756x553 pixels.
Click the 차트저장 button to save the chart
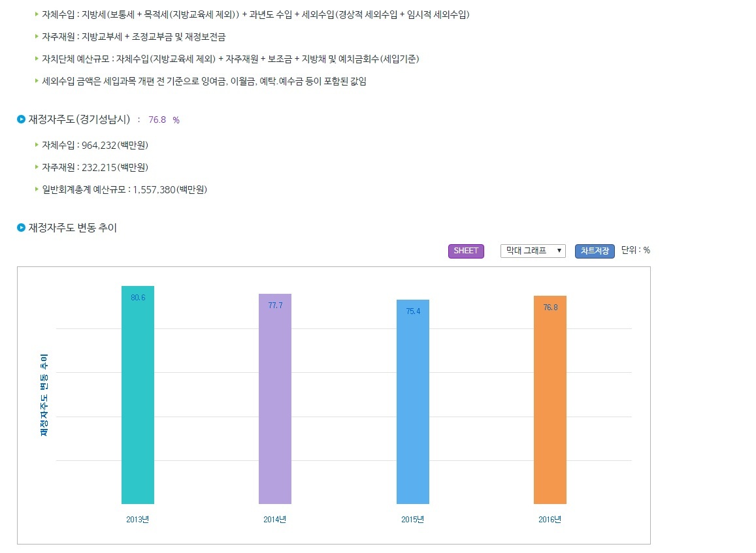coord(595,251)
